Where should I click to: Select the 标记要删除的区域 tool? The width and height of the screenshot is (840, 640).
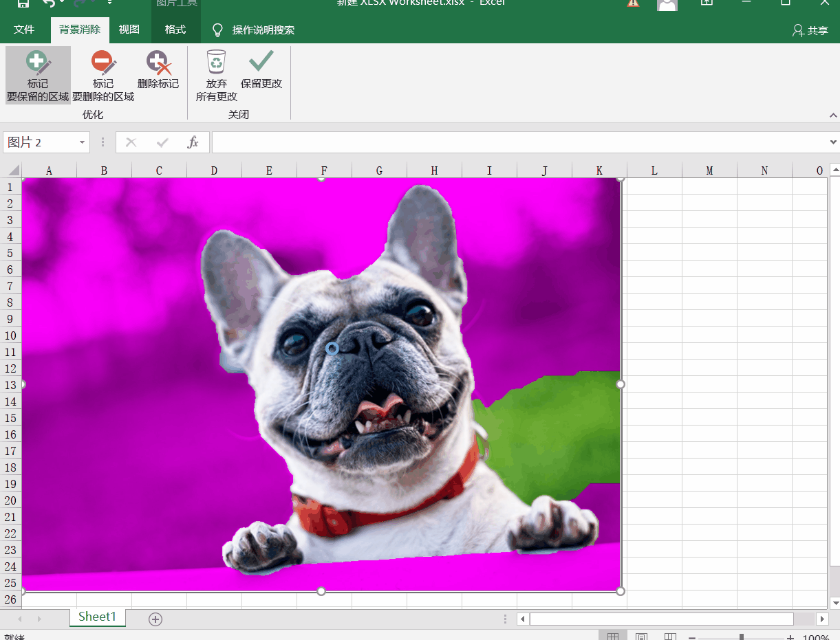tap(103, 76)
